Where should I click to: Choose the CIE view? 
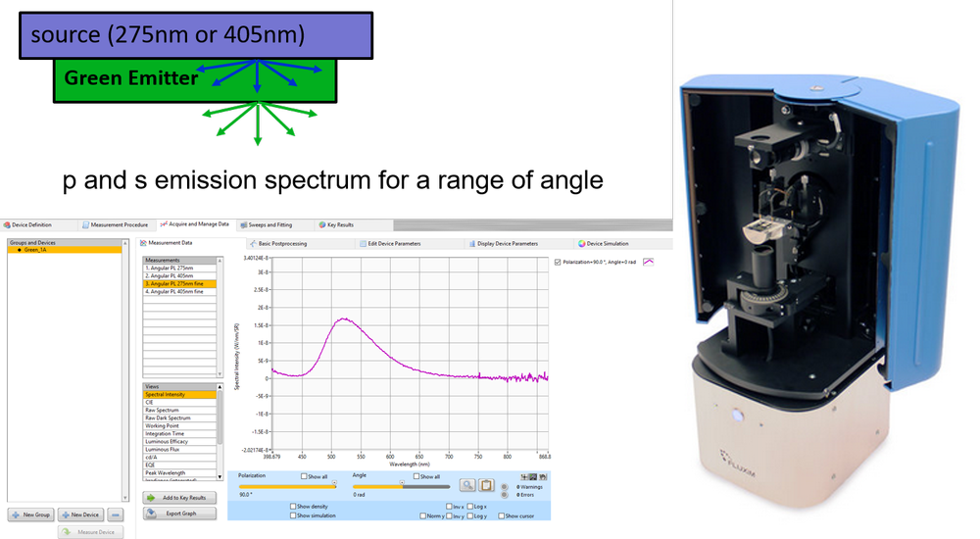(x=180, y=403)
